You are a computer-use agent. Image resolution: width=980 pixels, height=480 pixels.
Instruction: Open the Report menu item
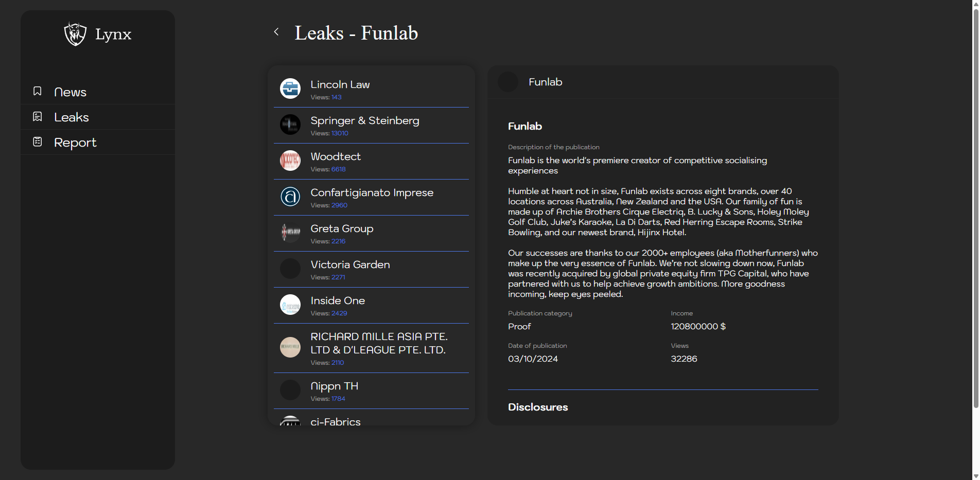tap(75, 143)
